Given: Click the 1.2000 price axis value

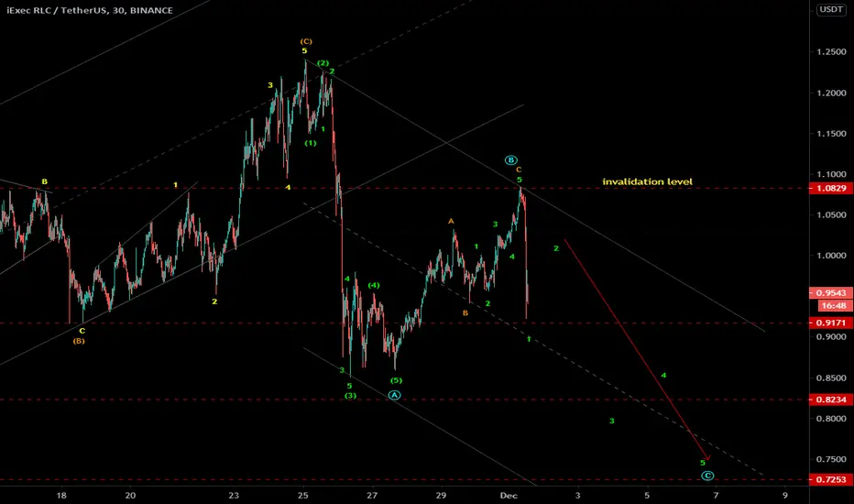Looking at the screenshot, I should (x=831, y=93).
